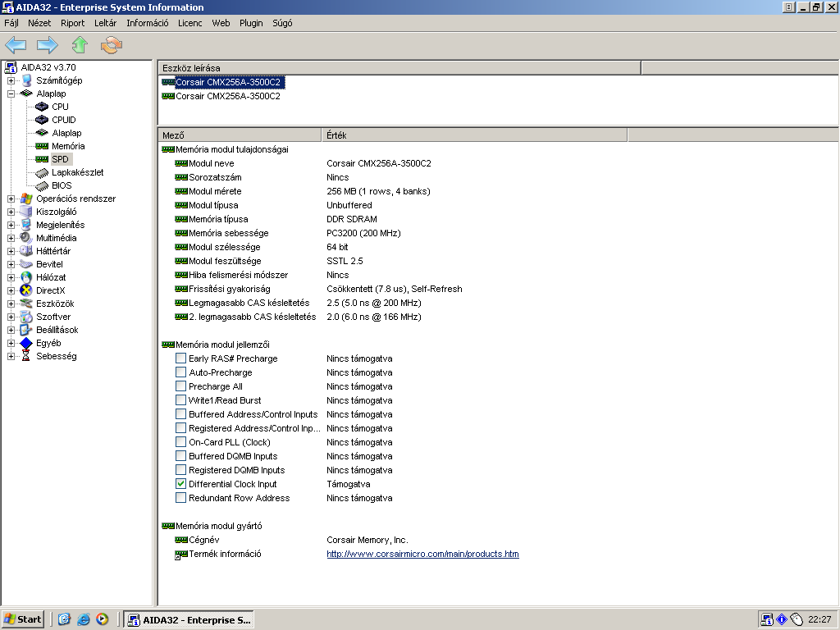Screen dimensions: 840x630
Task: Click the Szoftver software icon
Action: pos(26,317)
